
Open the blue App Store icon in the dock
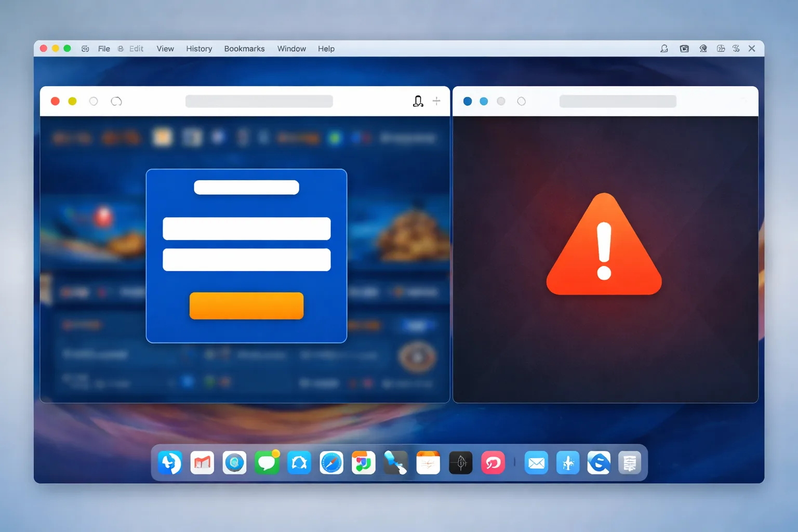pos(568,463)
